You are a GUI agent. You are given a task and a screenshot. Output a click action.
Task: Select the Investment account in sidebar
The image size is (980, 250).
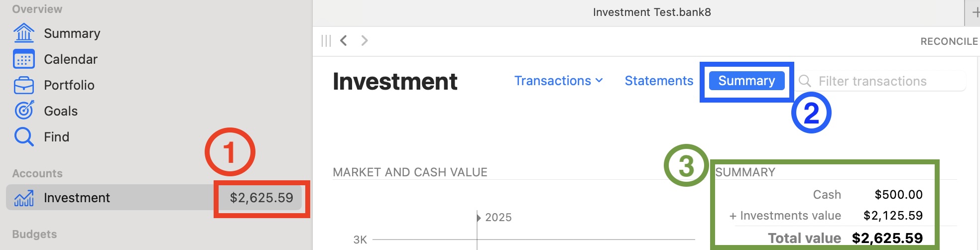click(x=77, y=198)
